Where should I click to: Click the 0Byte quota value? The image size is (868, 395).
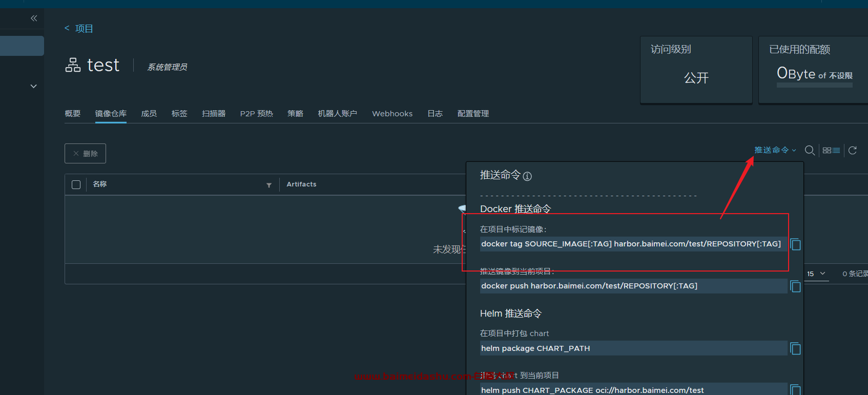tap(796, 74)
